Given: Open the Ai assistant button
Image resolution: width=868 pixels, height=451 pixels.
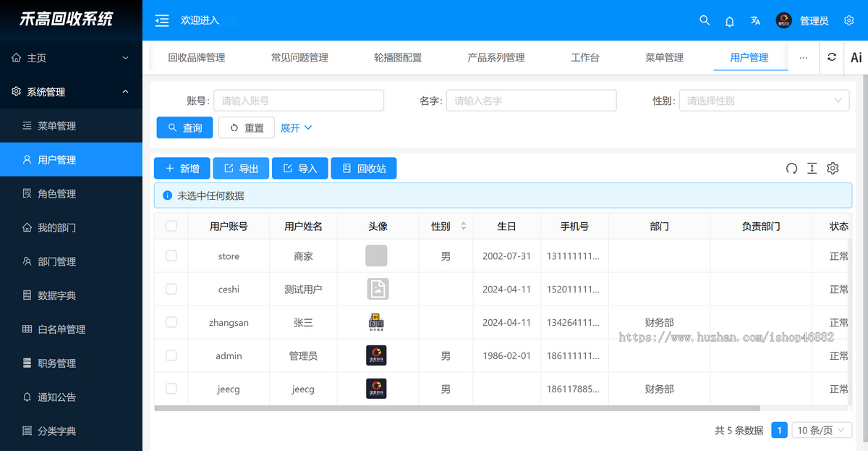Looking at the screenshot, I should (x=856, y=57).
